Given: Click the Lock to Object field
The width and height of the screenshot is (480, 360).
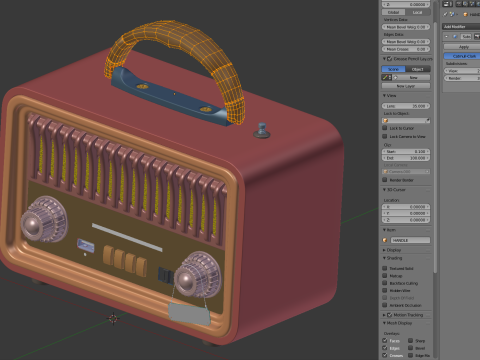Looking at the screenshot, I should point(406,121).
